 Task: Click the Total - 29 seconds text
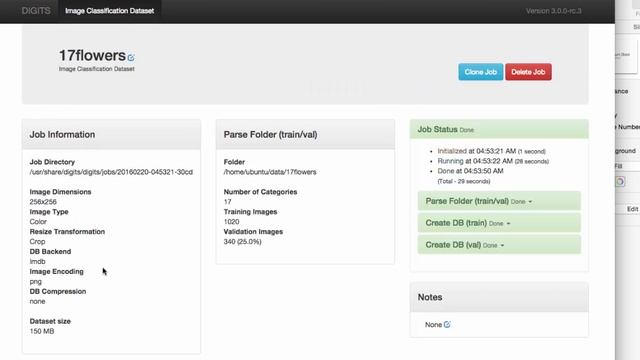pyautogui.click(x=464, y=181)
